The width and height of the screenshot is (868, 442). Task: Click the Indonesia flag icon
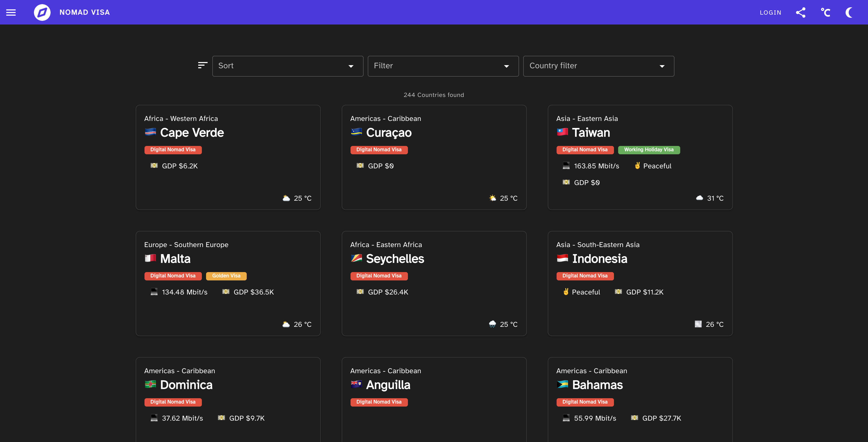(x=562, y=258)
